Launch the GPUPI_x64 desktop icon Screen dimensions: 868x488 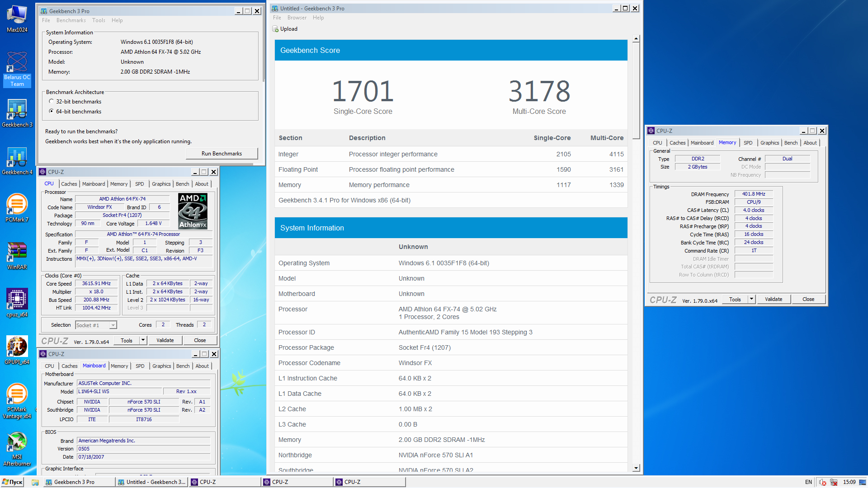click(x=17, y=351)
